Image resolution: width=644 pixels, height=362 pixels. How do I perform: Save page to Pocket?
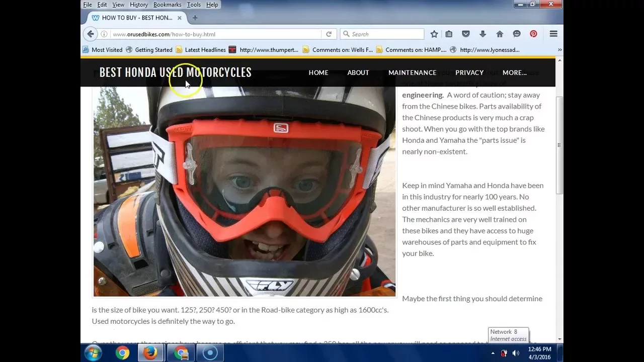466,34
